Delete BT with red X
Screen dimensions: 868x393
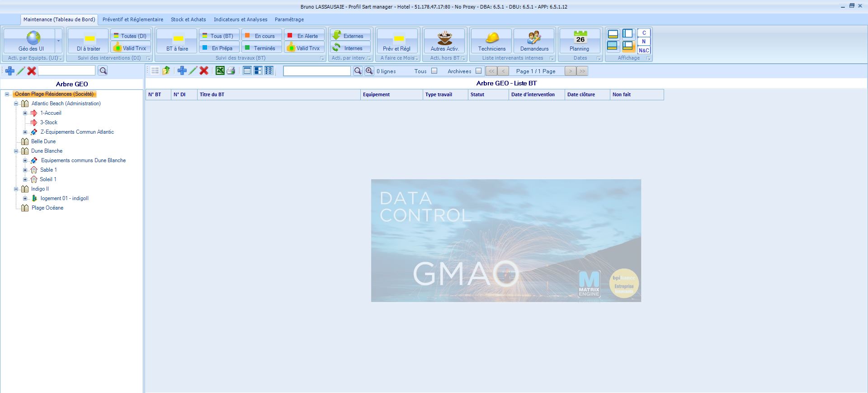[204, 70]
